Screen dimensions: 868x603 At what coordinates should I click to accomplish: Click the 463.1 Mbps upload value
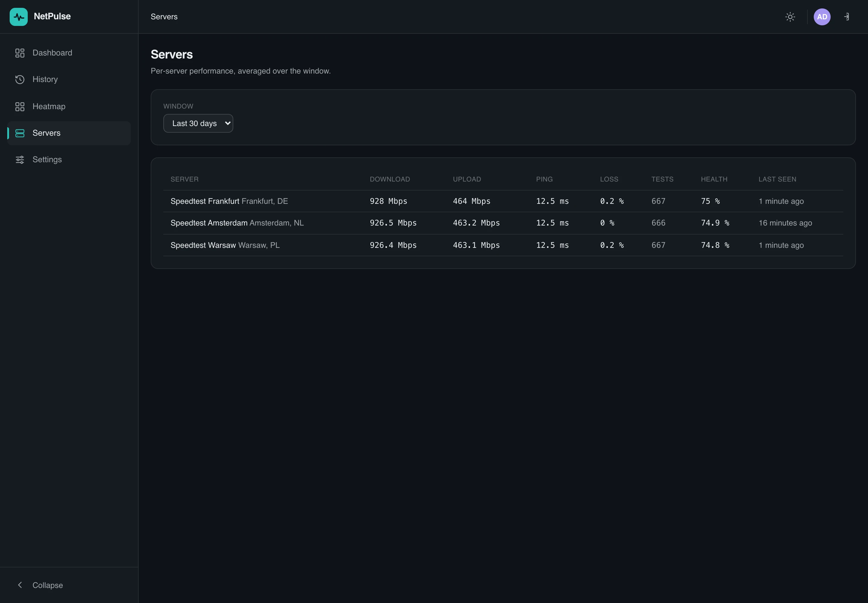click(476, 245)
